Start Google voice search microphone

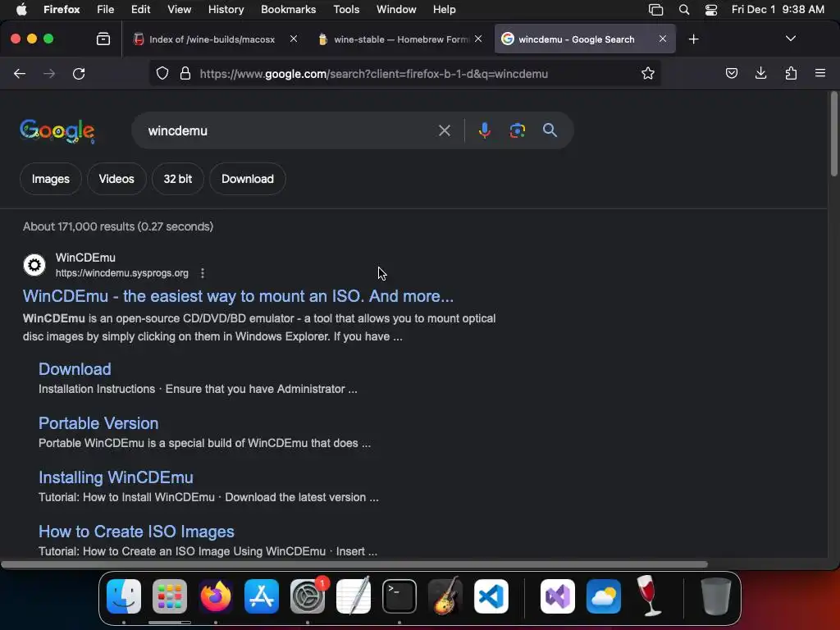(484, 130)
